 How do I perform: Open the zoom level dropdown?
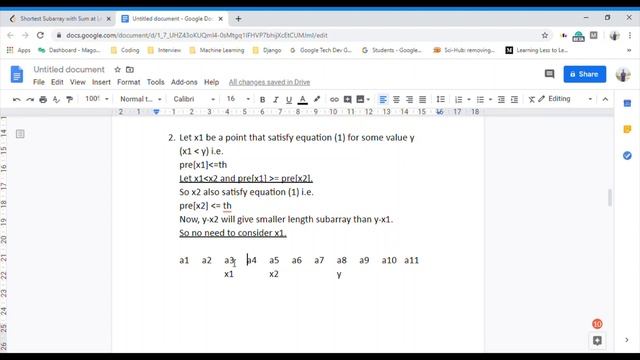[97, 99]
